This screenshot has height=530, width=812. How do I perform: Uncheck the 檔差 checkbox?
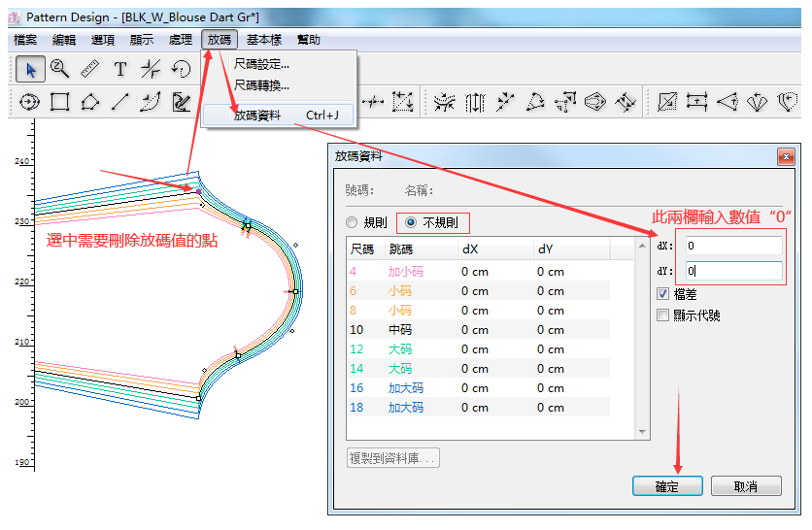[x=663, y=294]
